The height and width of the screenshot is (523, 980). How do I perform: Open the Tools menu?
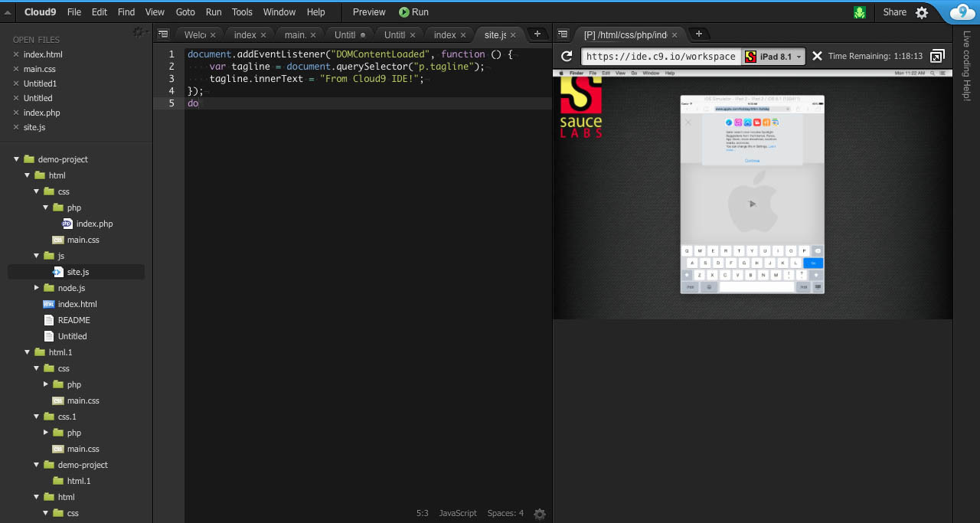(242, 12)
